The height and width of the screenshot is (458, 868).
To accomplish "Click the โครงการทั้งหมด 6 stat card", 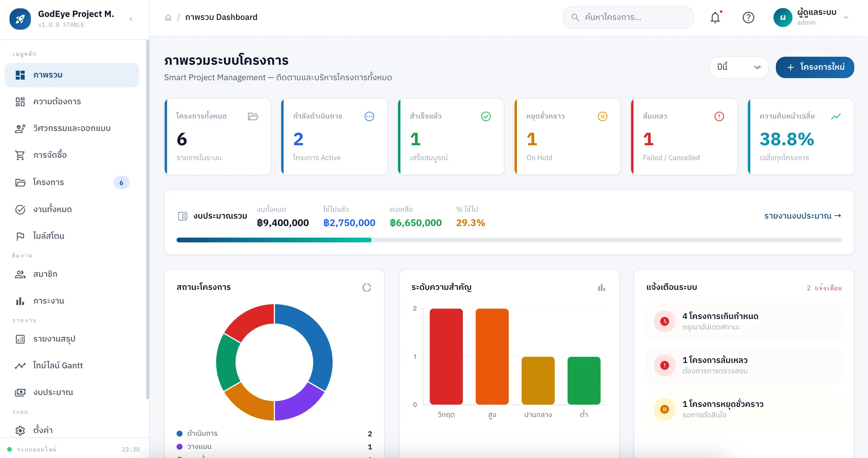I will (218, 137).
